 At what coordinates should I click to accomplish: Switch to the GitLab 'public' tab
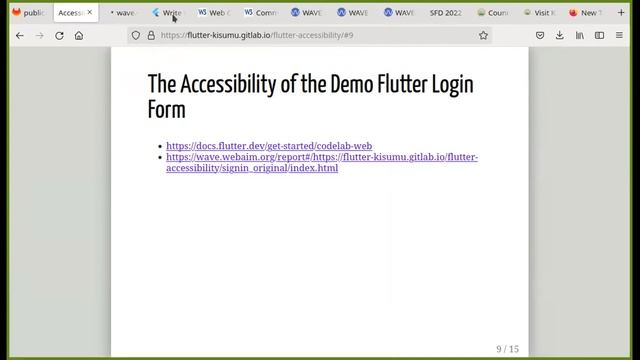click(x=29, y=13)
